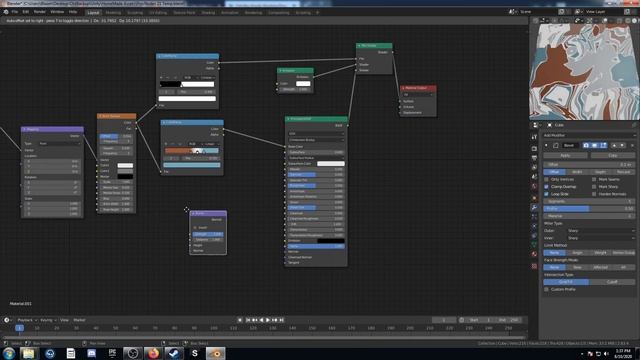Open the View Layer properties tab icon
Image resolution: width=640 pixels, height=360 pixels.
[x=534, y=167]
